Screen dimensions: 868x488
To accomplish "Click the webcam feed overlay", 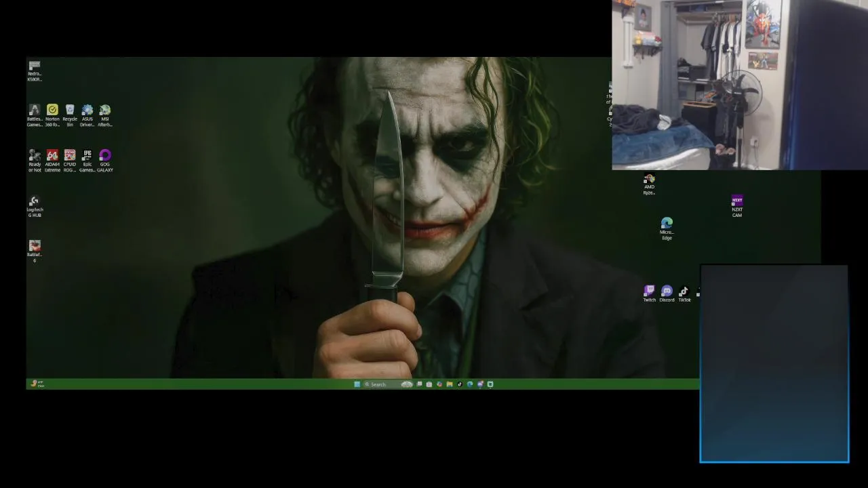I will tap(740, 85).
